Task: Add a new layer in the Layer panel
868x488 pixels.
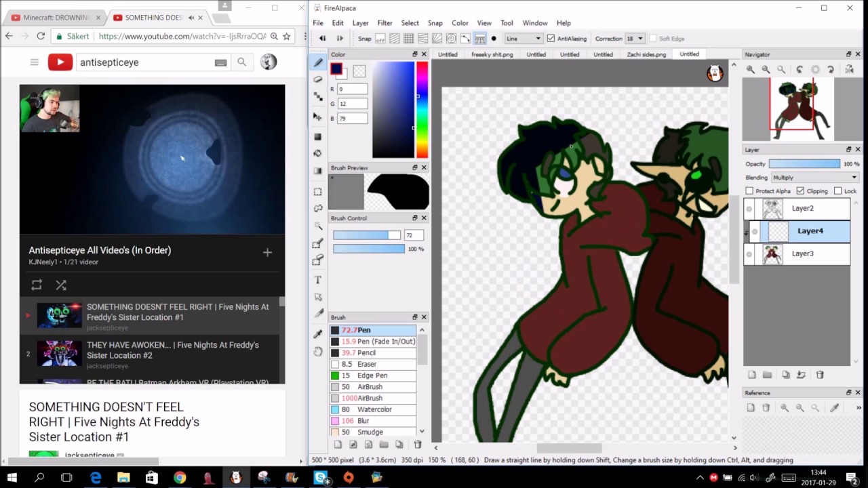Action: (751, 375)
